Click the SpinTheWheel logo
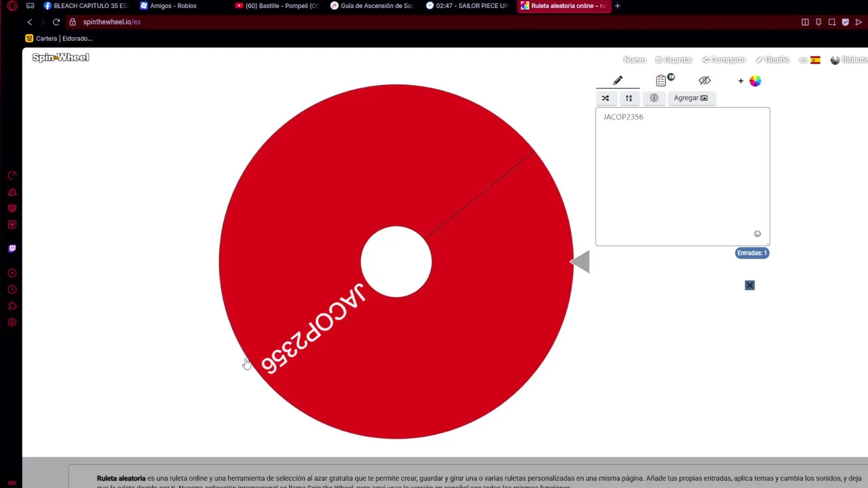 click(60, 58)
